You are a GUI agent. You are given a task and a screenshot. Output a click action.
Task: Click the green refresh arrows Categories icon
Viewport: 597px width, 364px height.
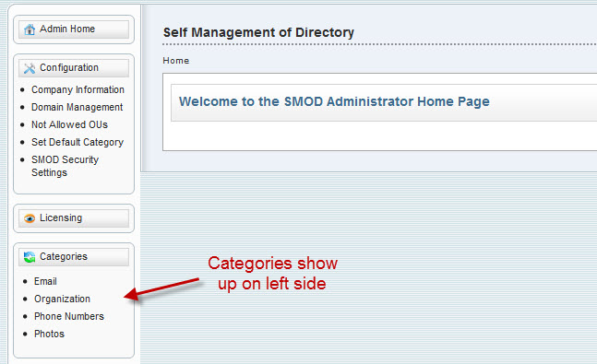[30, 257]
